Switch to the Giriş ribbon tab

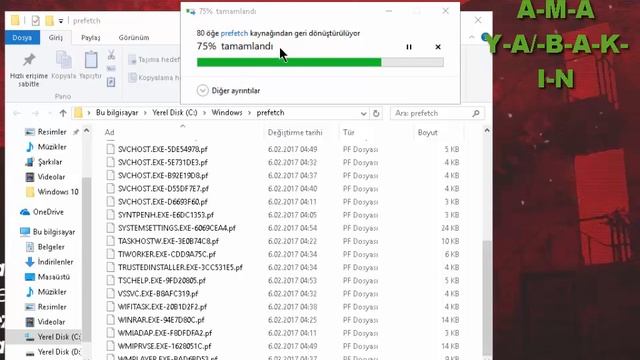tap(56, 38)
